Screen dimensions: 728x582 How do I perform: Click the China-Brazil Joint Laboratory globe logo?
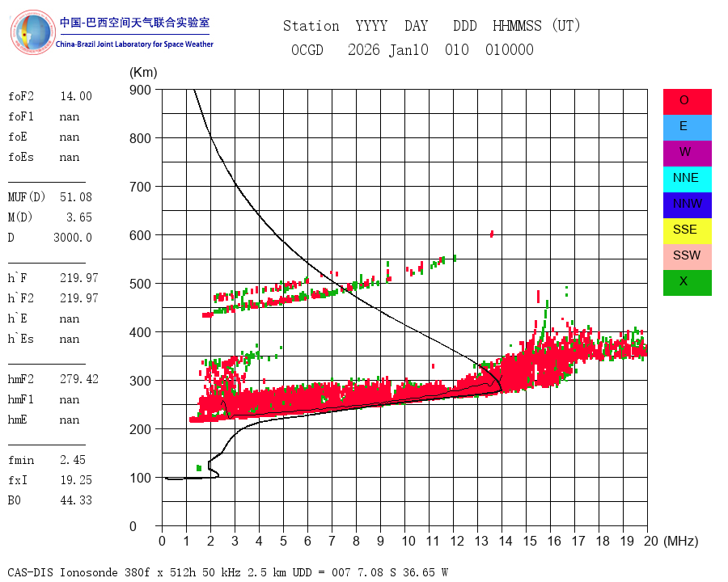tap(33, 32)
